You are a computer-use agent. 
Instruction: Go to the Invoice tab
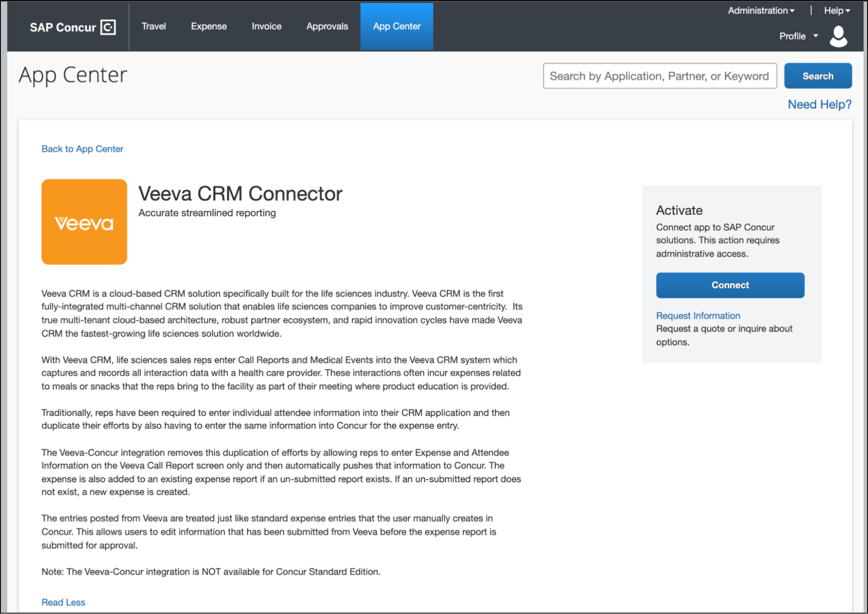(x=267, y=26)
